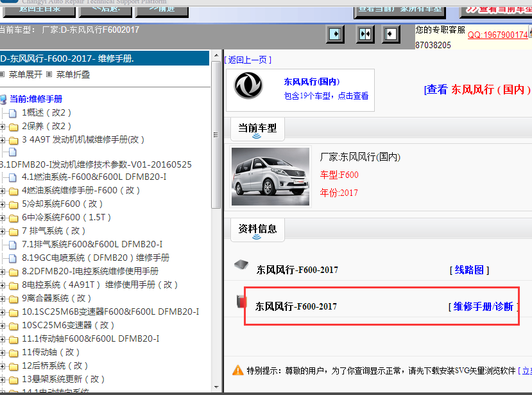Image resolution: width=532 pixels, height=395 pixels.
Task: Click the document icon of 1概述（改2）
Action: [13, 113]
